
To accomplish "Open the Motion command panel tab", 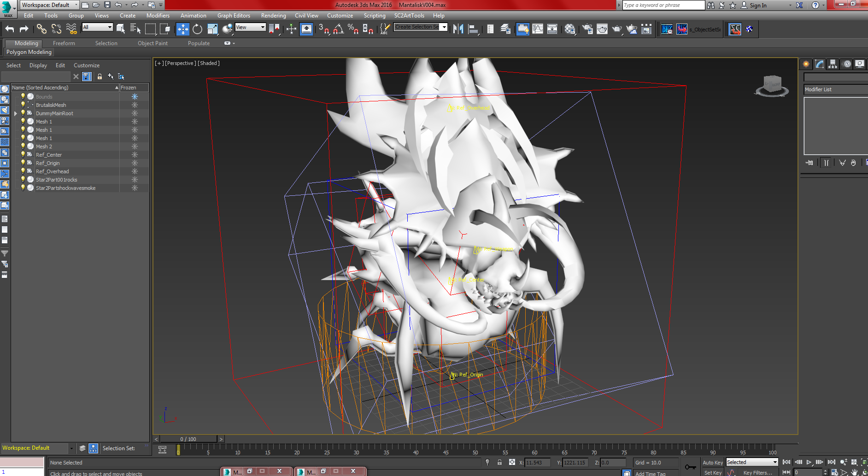I will click(847, 64).
